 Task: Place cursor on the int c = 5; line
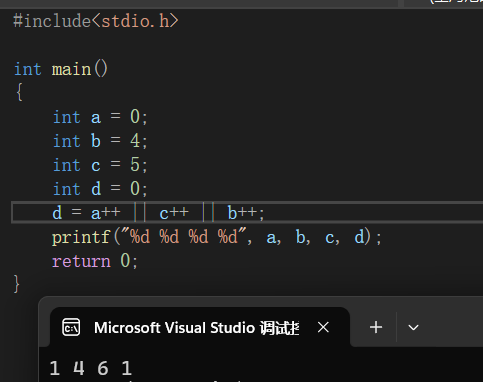coord(100,165)
